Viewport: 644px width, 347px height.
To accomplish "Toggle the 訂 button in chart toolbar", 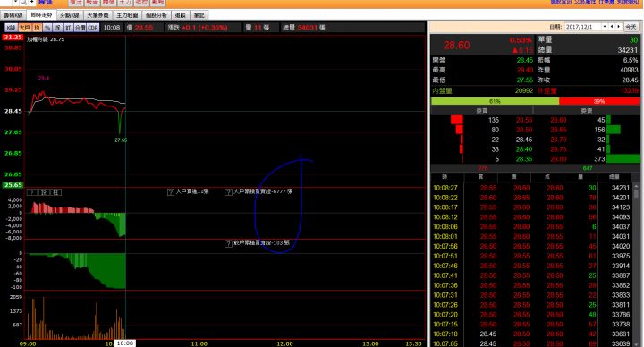I will click(68, 28).
